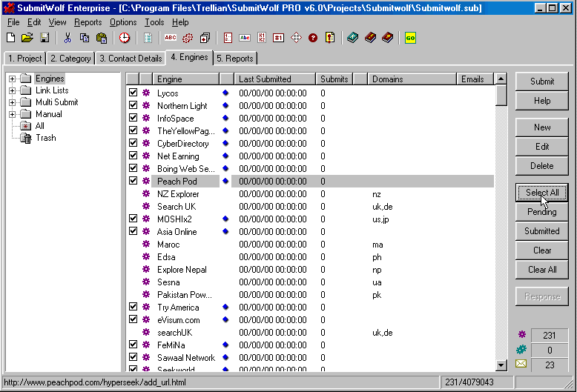Viewport: 577px width, 392px height.
Task: Open the scheduler clock icon
Action: click(x=125, y=38)
